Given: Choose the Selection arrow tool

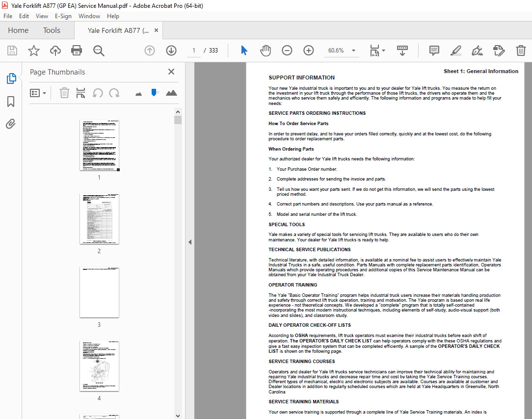Looking at the screenshot, I should pos(244,51).
